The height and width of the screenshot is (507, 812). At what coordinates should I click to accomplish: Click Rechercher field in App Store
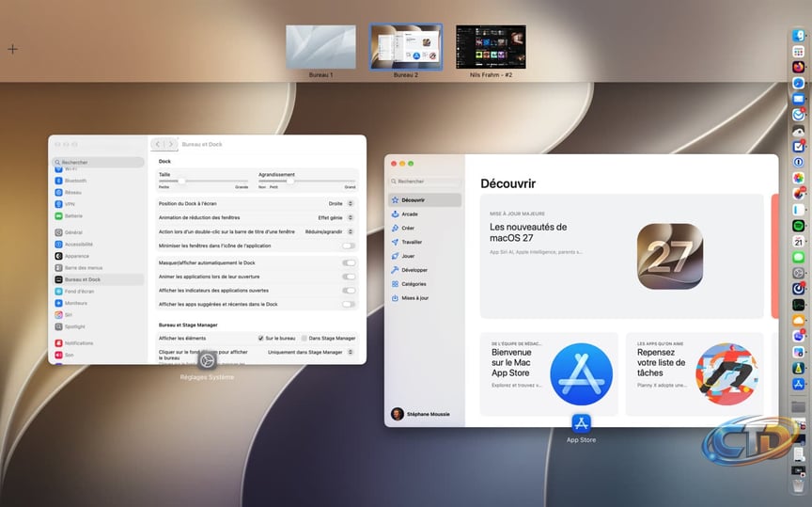[425, 182]
